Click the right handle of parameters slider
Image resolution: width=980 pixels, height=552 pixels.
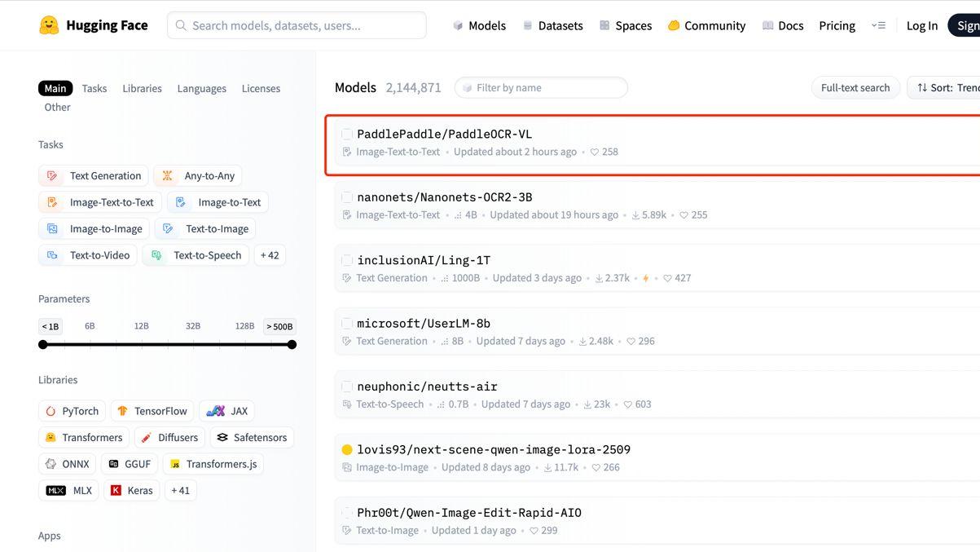coord(292,345)
